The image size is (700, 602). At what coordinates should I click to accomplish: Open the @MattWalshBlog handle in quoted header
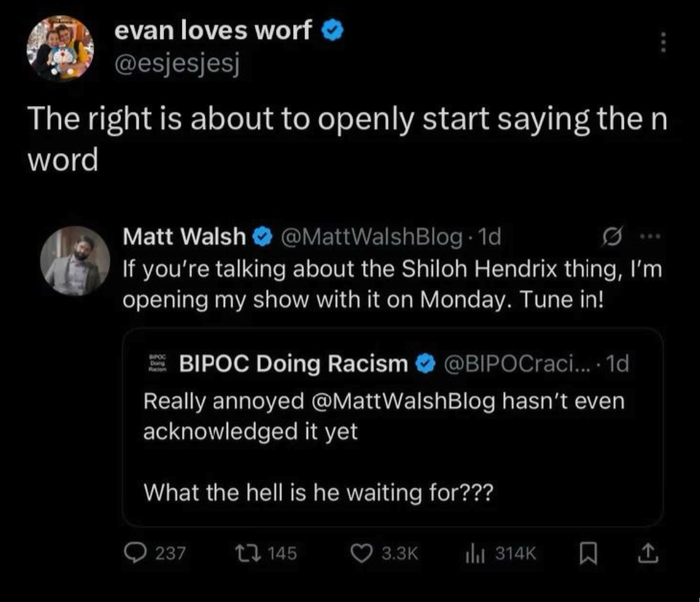(372, 237)
